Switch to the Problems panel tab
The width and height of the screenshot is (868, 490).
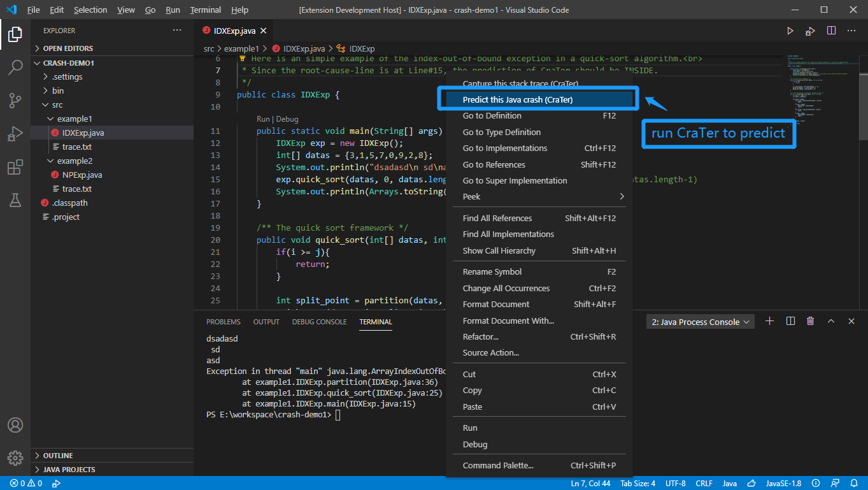pyautogui.click(x=224, y=322)
